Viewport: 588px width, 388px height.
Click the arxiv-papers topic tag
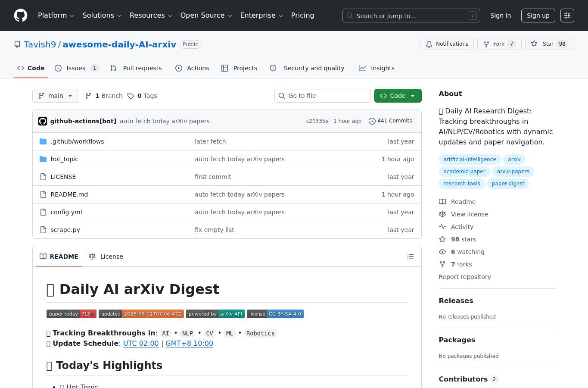pyautogui.click(x=513, y=172)
